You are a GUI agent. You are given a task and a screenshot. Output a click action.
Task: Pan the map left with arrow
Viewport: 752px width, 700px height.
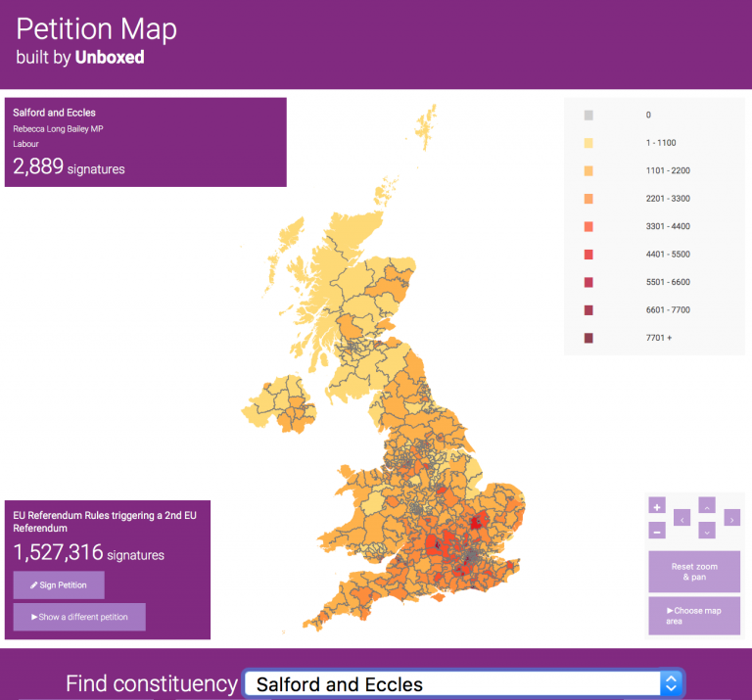click(x=682, y=518)
